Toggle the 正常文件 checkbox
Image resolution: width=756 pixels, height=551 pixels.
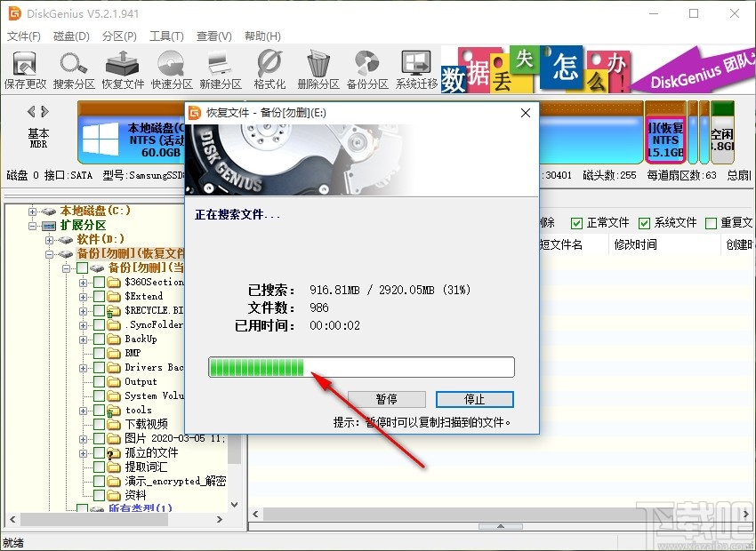tap(576, 223)
